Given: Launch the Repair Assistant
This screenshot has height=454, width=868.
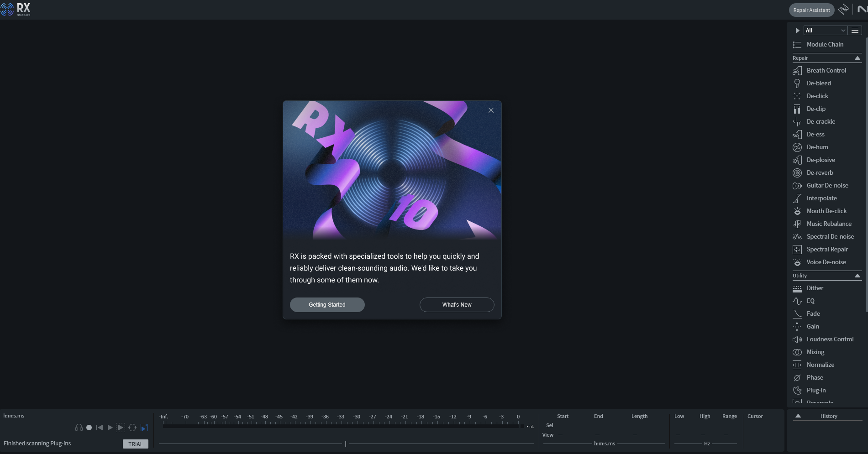Looking at the screenshot, I should pyautogui.click(x=811, y=10).
